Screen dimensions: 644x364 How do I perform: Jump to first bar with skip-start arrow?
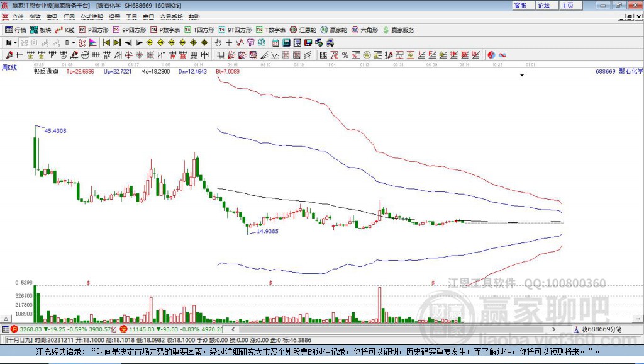[x=106, y=42]
